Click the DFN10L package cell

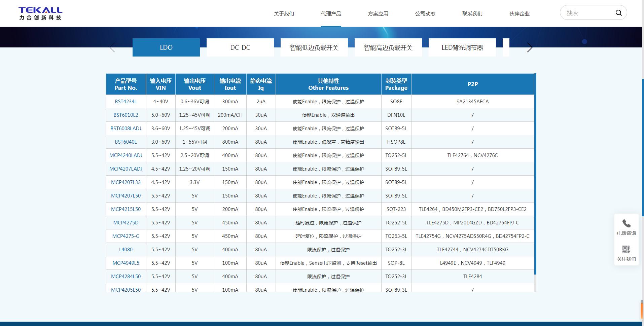pos(396,115)
